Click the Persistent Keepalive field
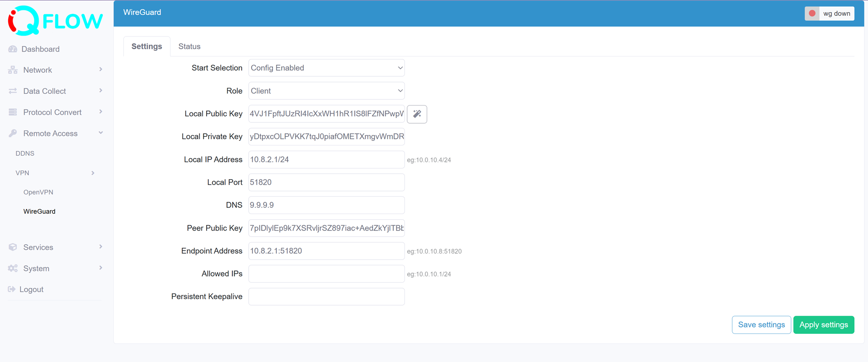The width and height of the screenshot is (868, 362). (x=326, y=296)
